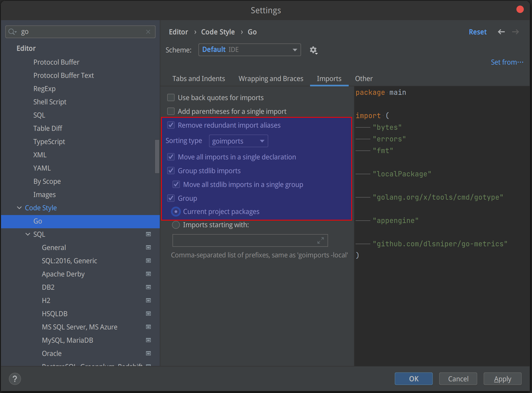
Task: Click the help question mark icon
Action: [x=15, y=379]
